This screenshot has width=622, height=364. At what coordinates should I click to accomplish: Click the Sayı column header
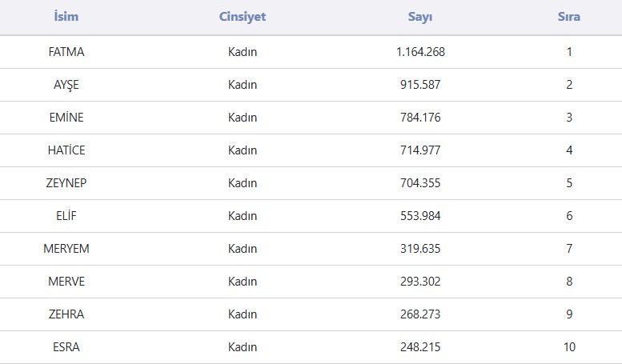pos(420,17)
